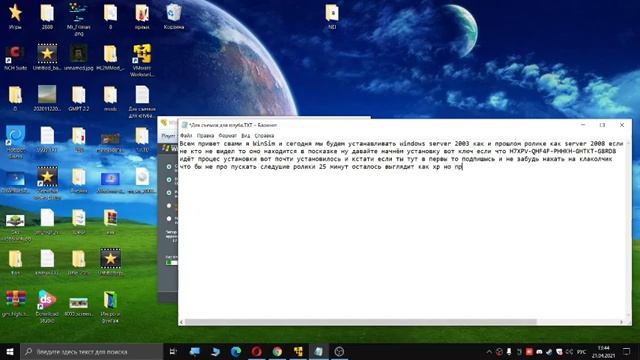Open the Windows Start menu
The height and width of the screenshot is (360, 640).
tap(10, 351)
